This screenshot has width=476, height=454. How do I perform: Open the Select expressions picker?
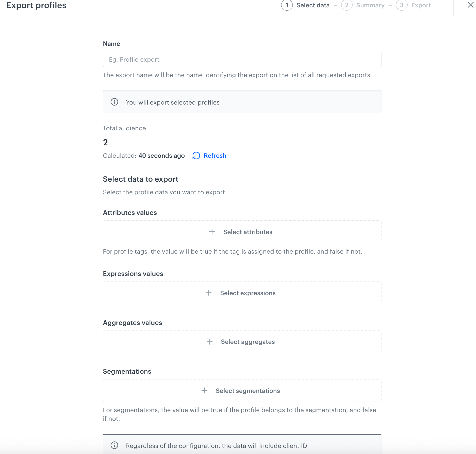click(x=248, y=293)
